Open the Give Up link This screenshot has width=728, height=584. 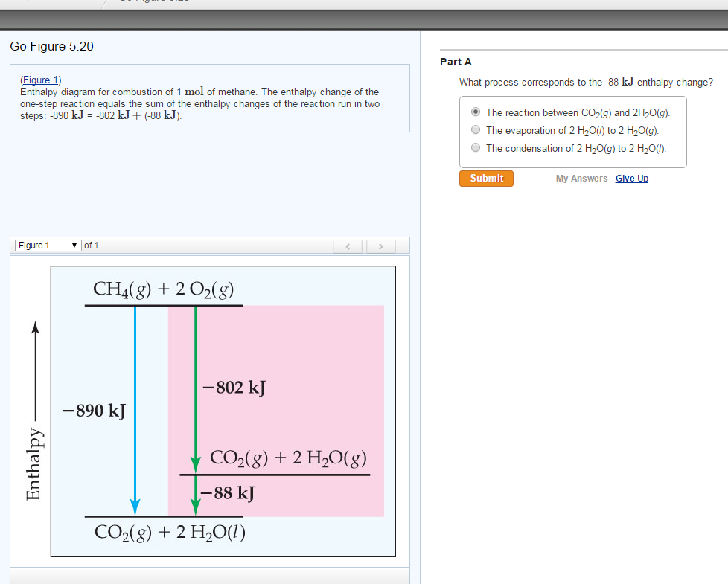pos(631,179)
